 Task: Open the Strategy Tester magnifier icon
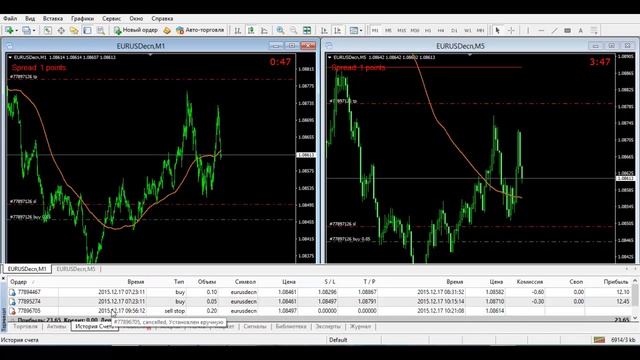click(100, 30)
